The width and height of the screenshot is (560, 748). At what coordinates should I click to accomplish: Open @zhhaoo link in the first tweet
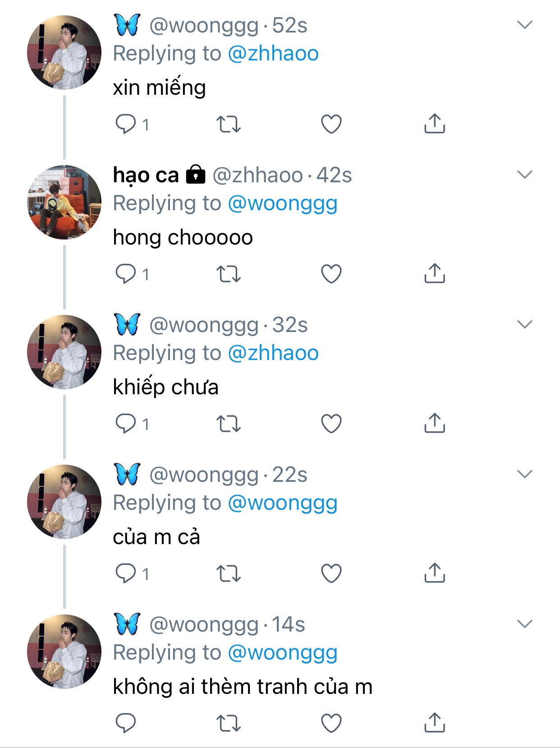pos(273,54)
